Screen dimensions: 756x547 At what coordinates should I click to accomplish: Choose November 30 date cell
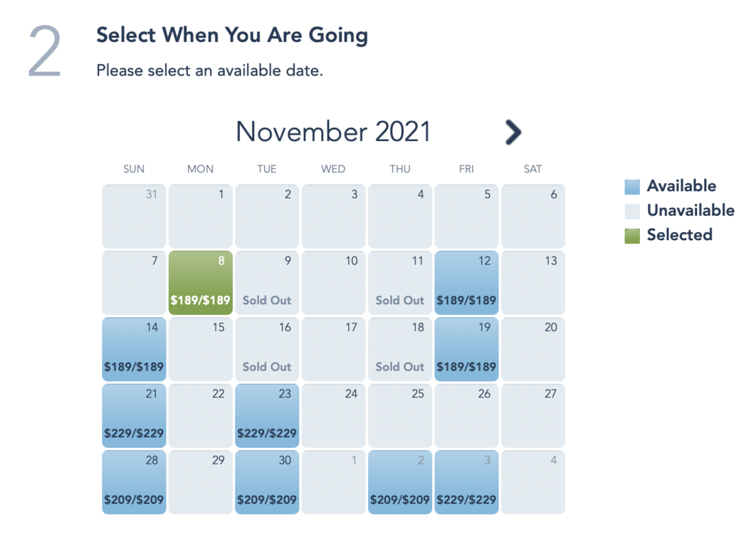pyautogui.click(x=267, y=482)
